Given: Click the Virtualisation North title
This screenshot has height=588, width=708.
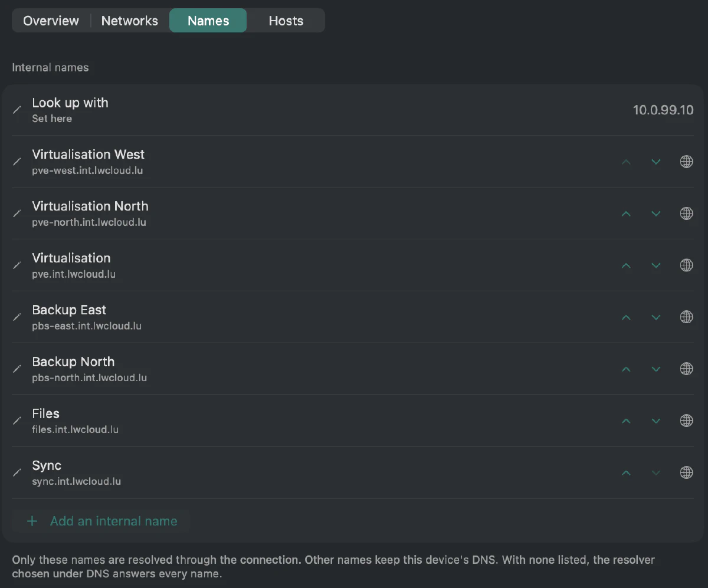Looking at the screenshot, I should (x=90, y=206).
